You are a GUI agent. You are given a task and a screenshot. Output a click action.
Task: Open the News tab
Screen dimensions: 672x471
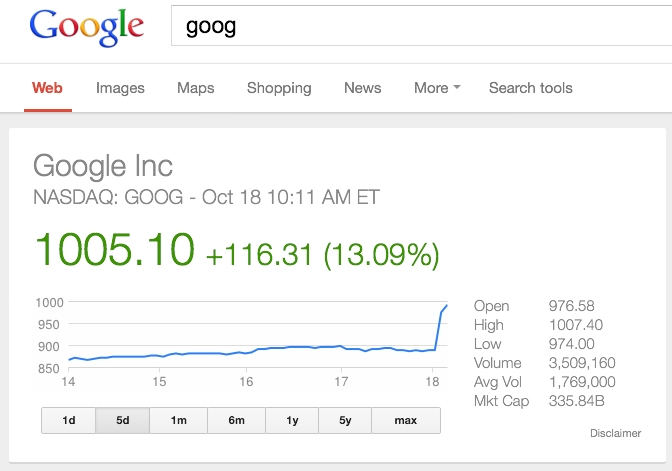(x=362, y=88)
